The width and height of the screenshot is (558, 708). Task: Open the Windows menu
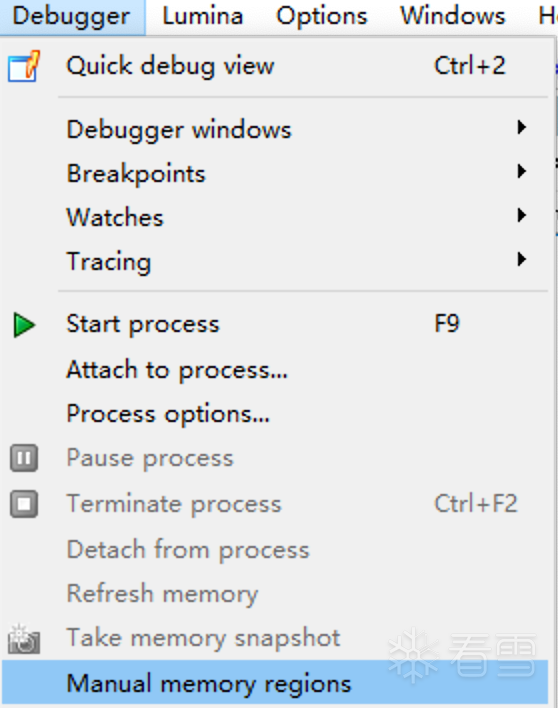453,17
